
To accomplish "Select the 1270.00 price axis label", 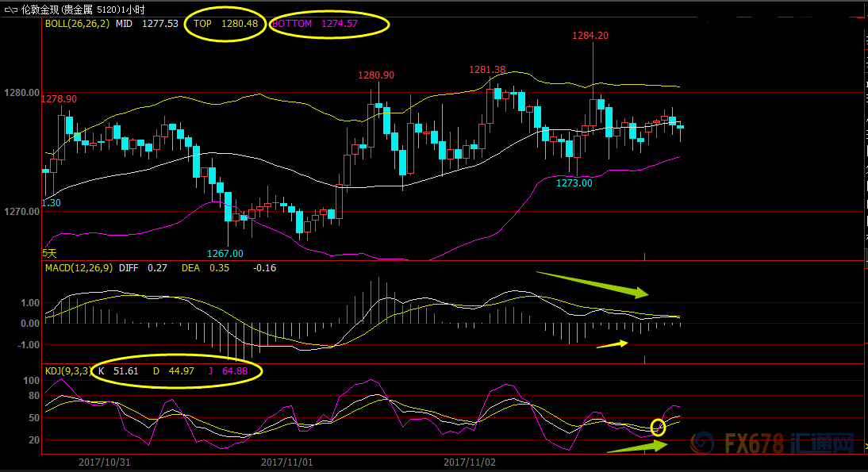I will coord(21,212).
